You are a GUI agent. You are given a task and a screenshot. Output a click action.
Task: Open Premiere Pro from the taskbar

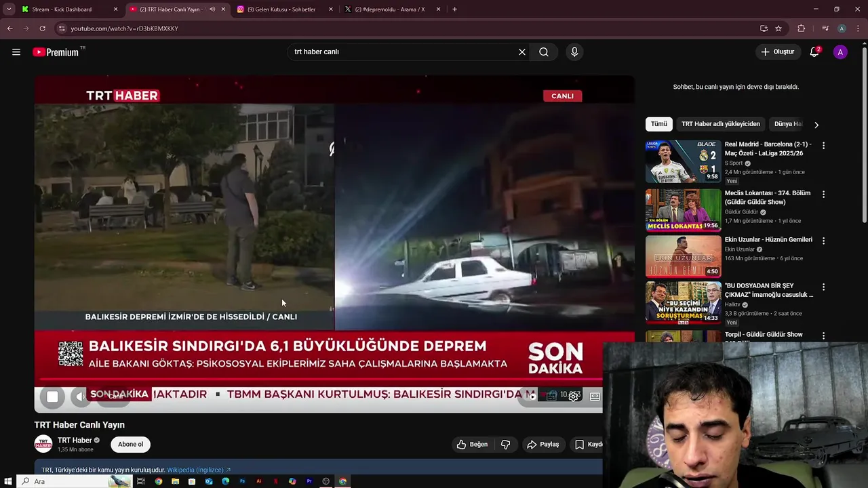[309, 481]
